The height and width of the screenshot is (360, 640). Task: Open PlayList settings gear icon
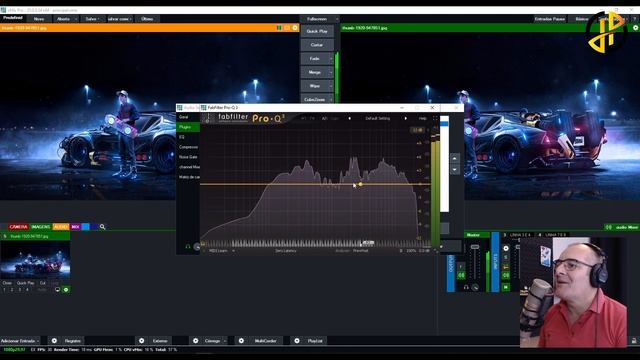[297, 341]
